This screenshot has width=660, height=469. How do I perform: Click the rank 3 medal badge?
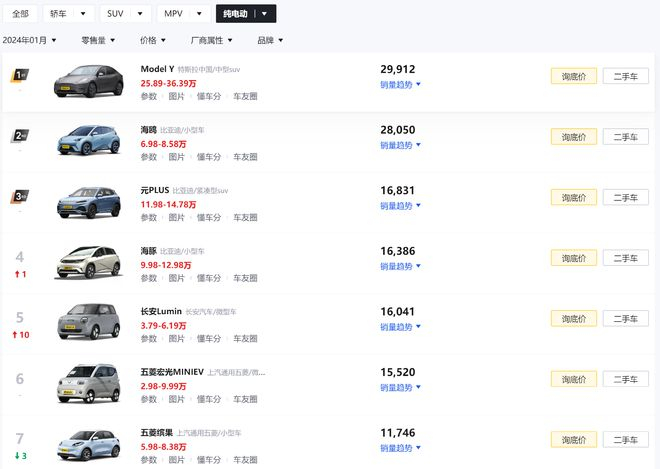(x=20, y=197)
